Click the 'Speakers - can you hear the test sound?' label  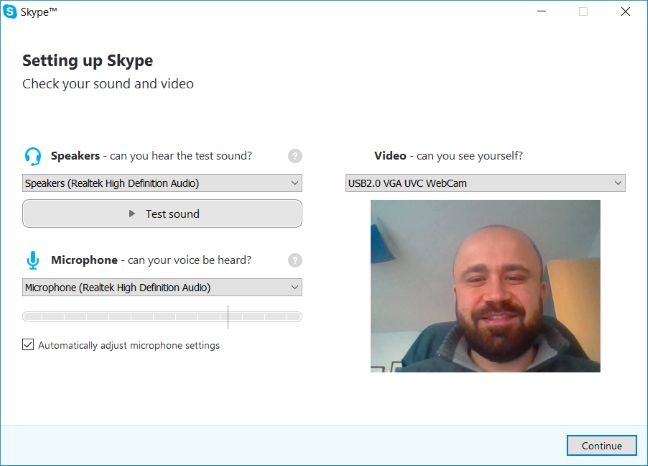151,156
